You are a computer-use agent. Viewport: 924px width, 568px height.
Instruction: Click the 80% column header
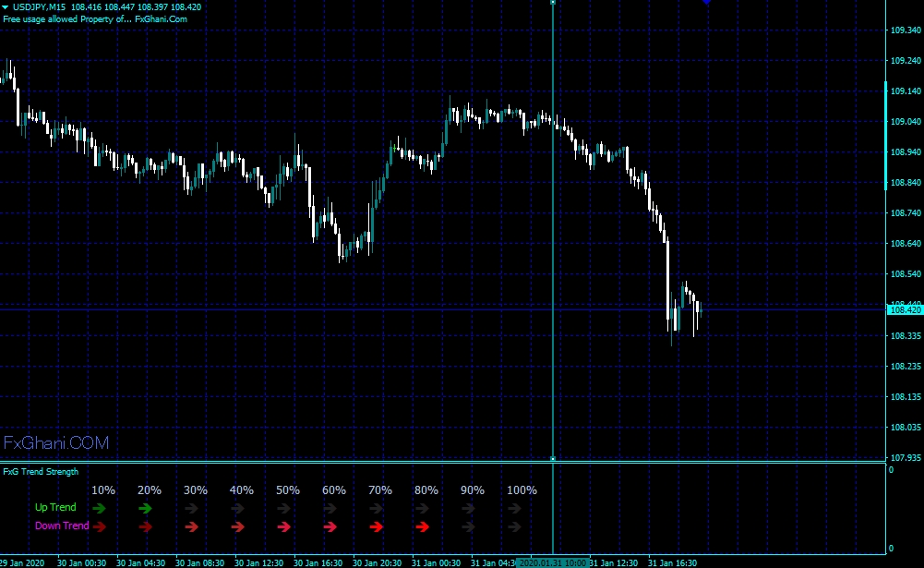pos(426,490)
